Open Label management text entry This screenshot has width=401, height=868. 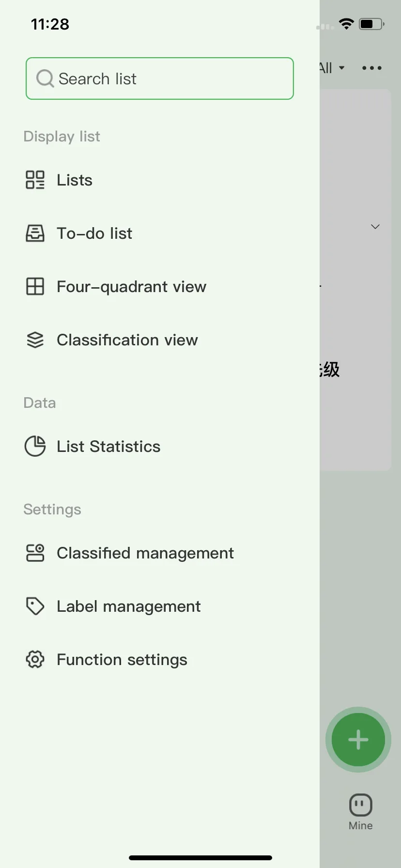point(128,606)
